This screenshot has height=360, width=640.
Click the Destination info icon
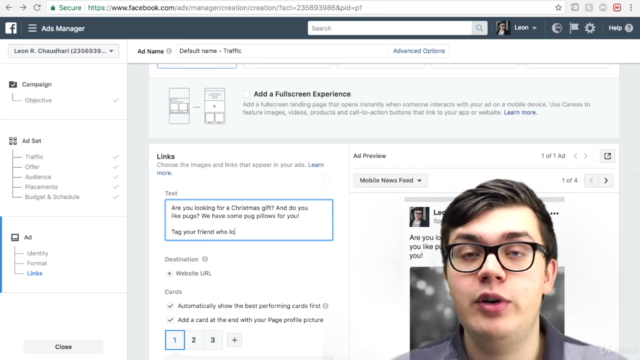205,259
